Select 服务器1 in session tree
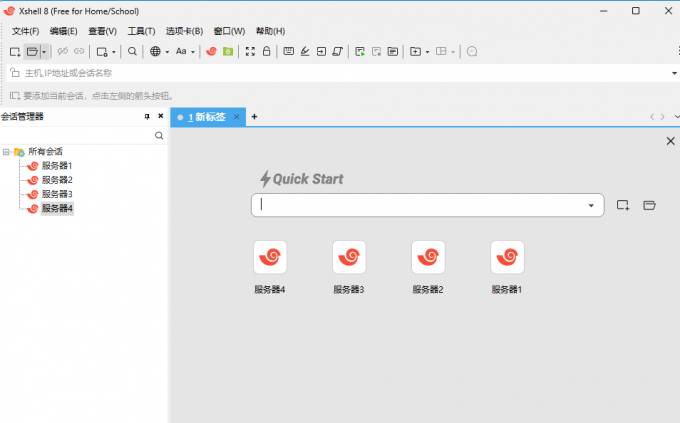 pos(57,166)
